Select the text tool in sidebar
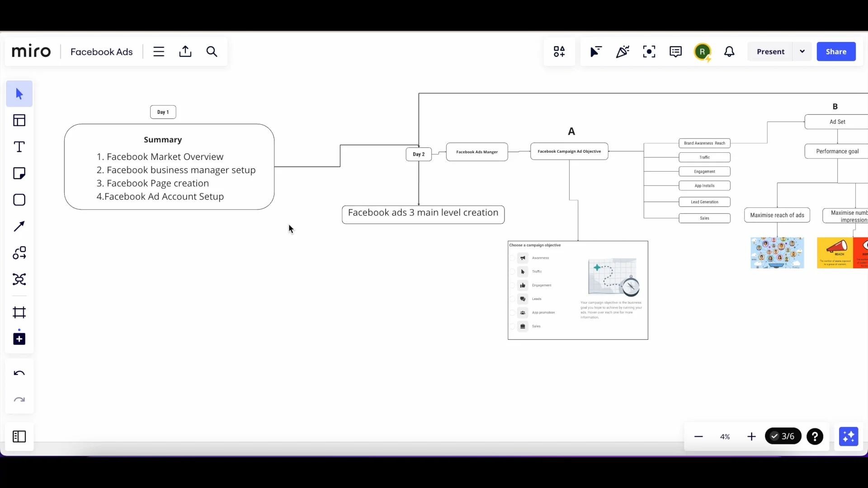 pos(19,146)
